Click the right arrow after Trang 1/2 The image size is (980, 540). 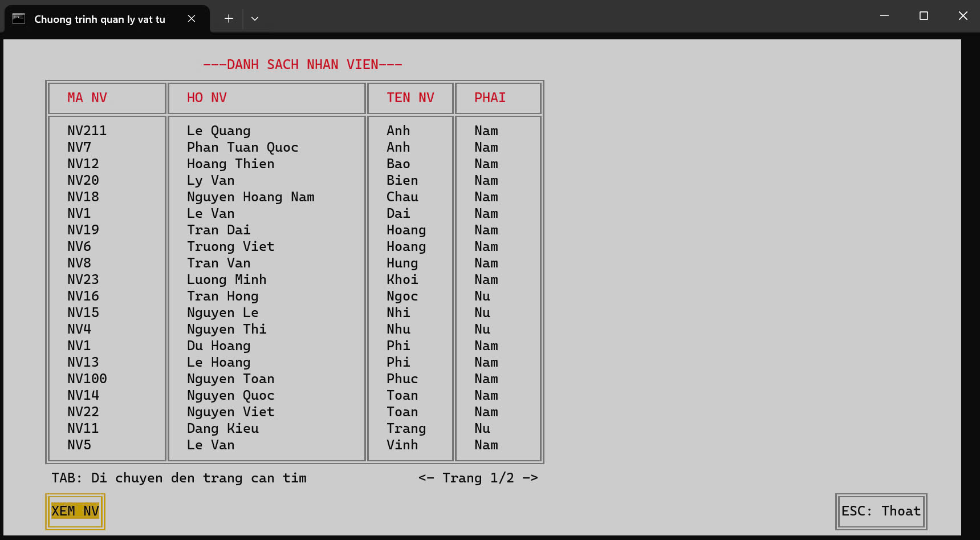(x=530, y=478)
